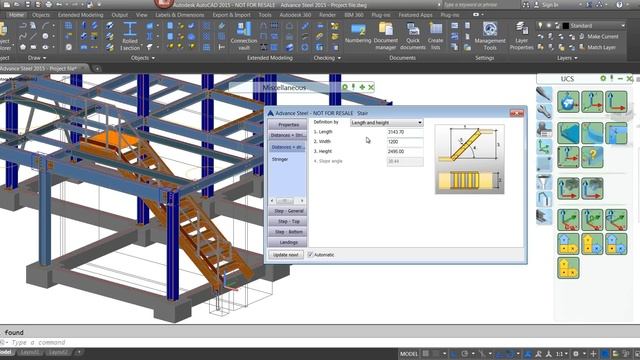Click the stair diagram preview image
640x360 pixels.
point(469,159)
